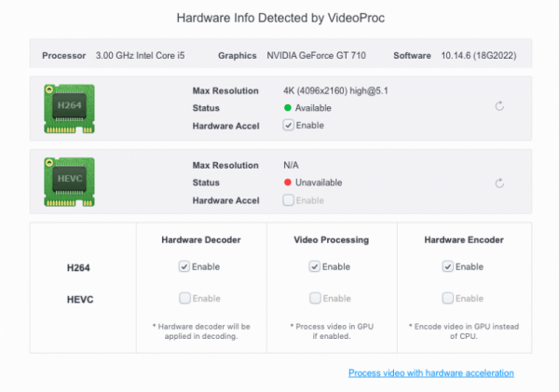Toggle H264 Hardware Encoder Enable checkbox
This screenshot has height=392, width=559.
coord(448,267)
